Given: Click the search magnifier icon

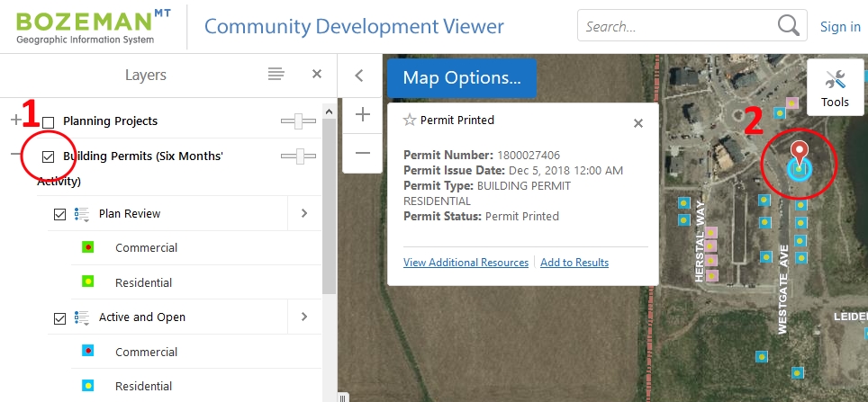Looking at the screenshot, I should (x=788, y=26).
